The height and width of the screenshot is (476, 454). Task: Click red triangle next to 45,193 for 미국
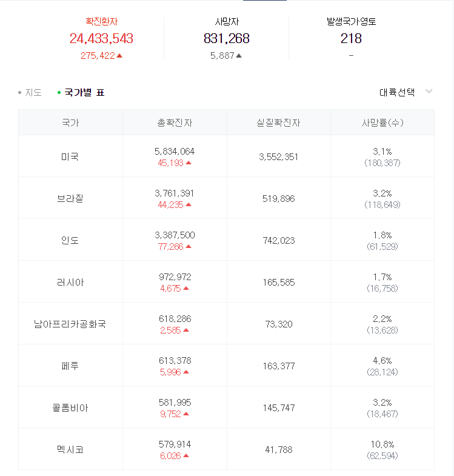pos(189,163)
